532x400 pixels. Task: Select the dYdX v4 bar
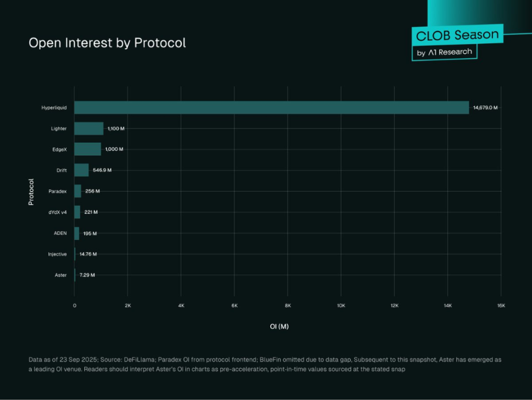77,212
